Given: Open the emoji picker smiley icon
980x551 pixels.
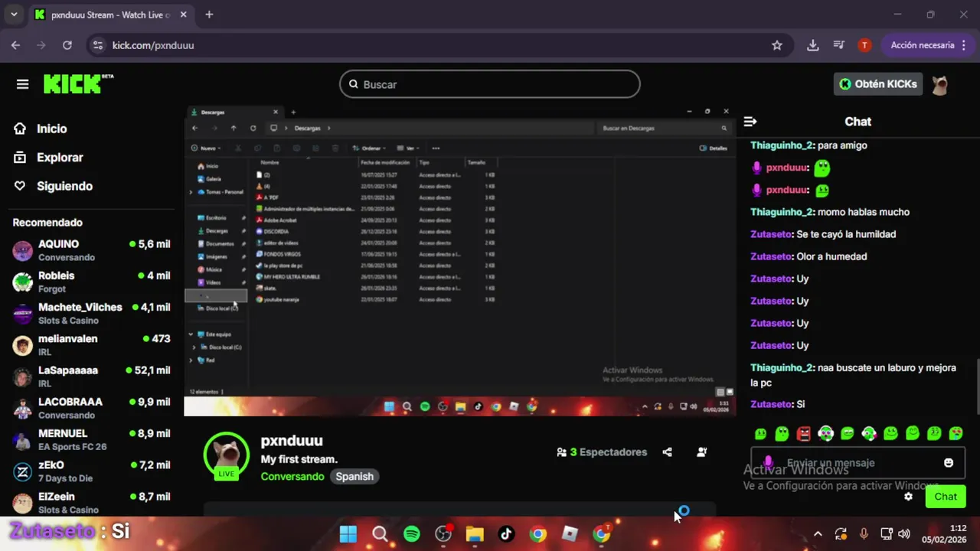Looking at the screenshot, I should pyautogui.click(x=949, y=463).
